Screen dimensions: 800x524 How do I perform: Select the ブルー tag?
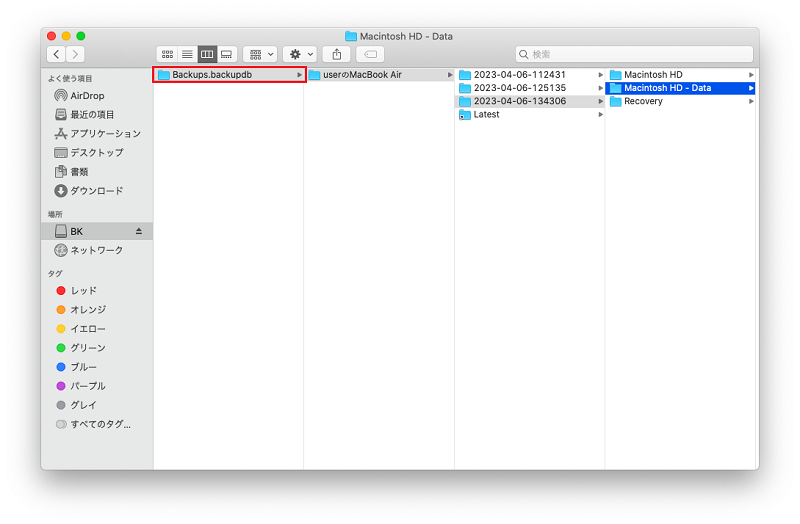click(97, 367)
